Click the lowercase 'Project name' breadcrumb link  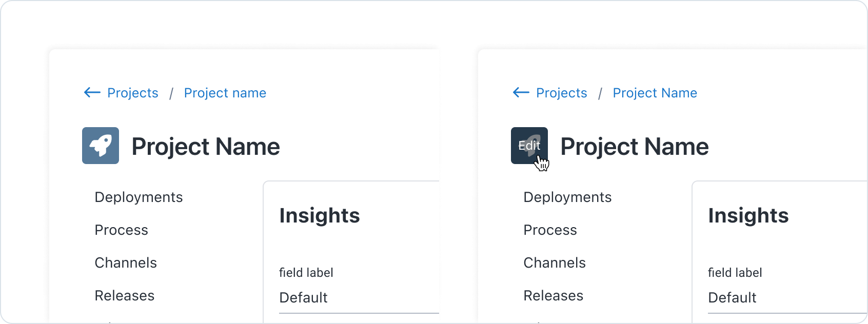[225, 93]
